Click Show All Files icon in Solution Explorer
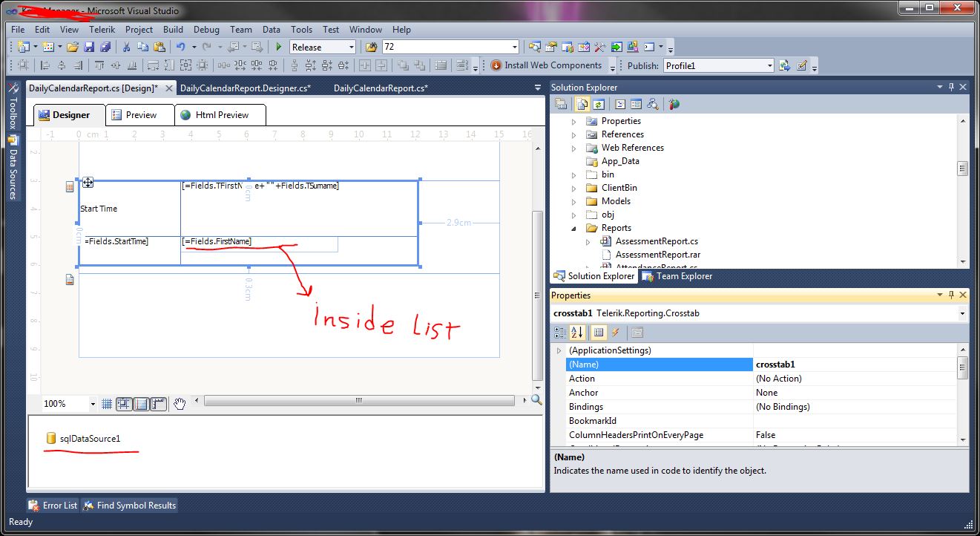The width and height of the screenshot is (980, 536). [582, 104]
